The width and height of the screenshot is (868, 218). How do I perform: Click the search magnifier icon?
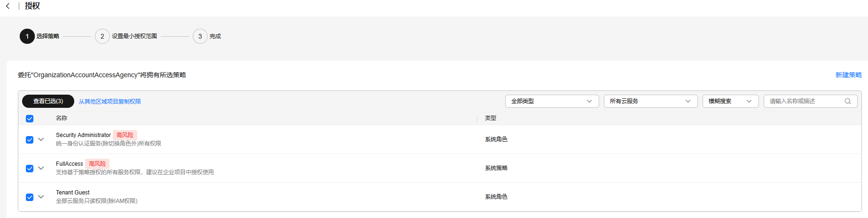click(848, 101)
